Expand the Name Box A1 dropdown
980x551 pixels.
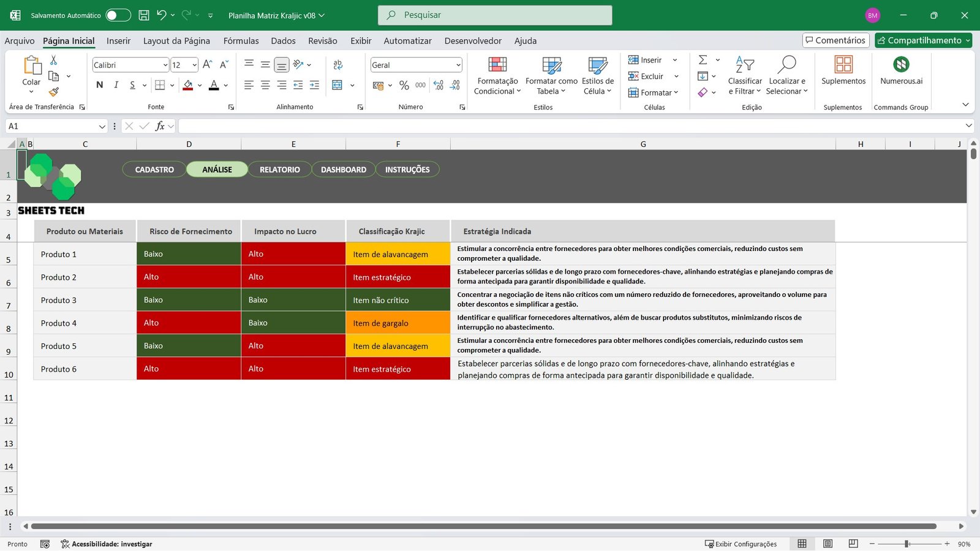102,126
